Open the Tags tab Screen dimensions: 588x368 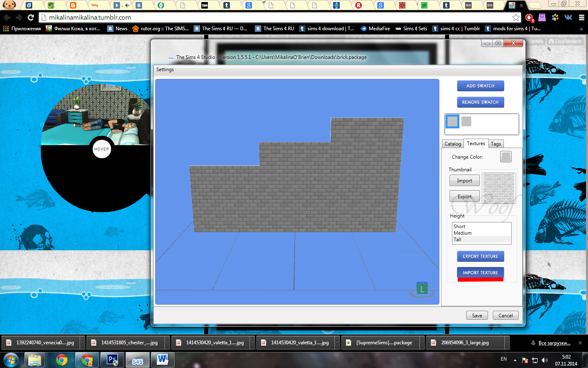[496, 144]
